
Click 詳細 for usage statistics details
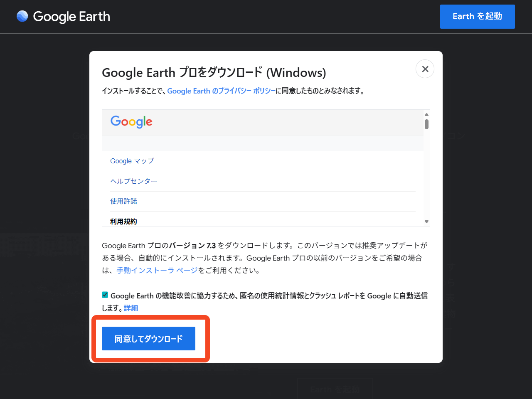pos(131,308)
